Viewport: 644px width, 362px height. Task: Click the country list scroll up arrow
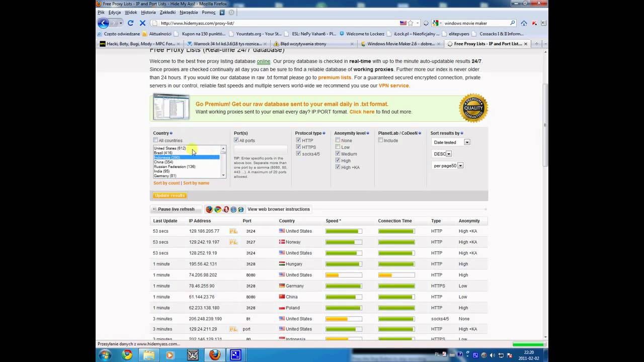[x=223, y=148]
